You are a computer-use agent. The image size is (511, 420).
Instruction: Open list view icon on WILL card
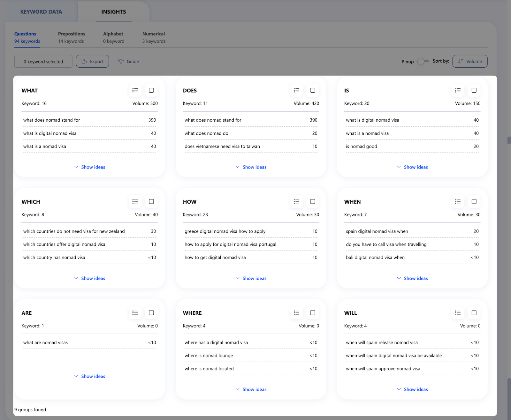[x=458, y=313]
